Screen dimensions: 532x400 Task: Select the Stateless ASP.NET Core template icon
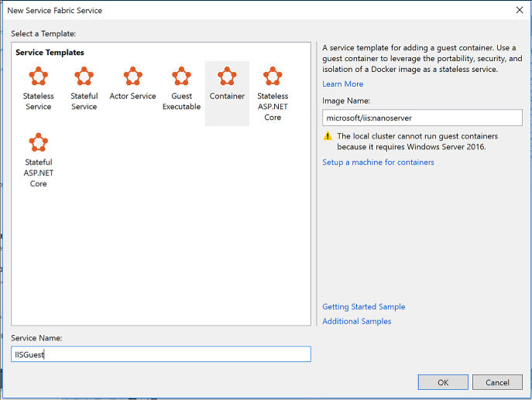[x=273, y=76]
